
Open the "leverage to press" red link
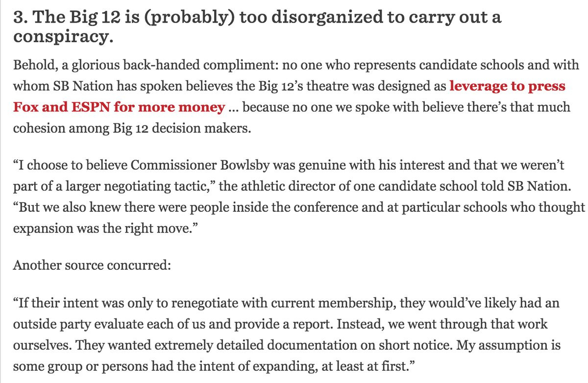click(507, 87)
